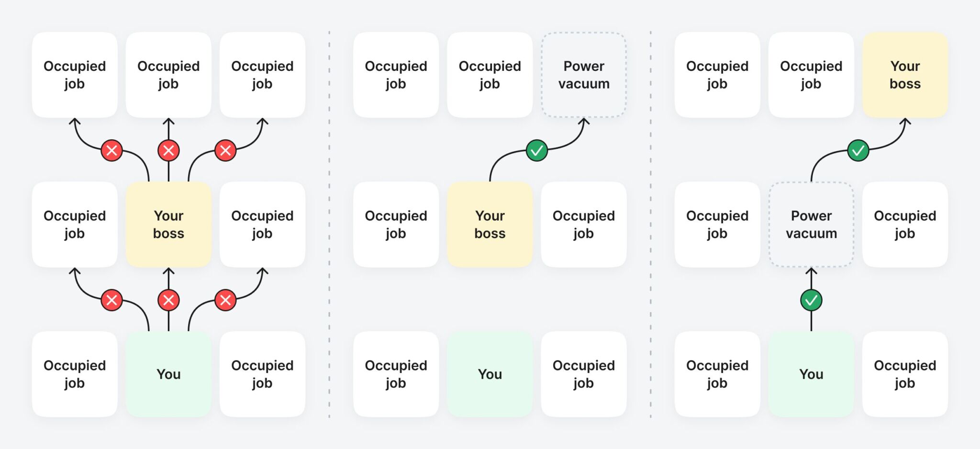Select the green You box in the middle diagram
The height and width of the screenshot is (449, 980).
click(x=490, y=374)
